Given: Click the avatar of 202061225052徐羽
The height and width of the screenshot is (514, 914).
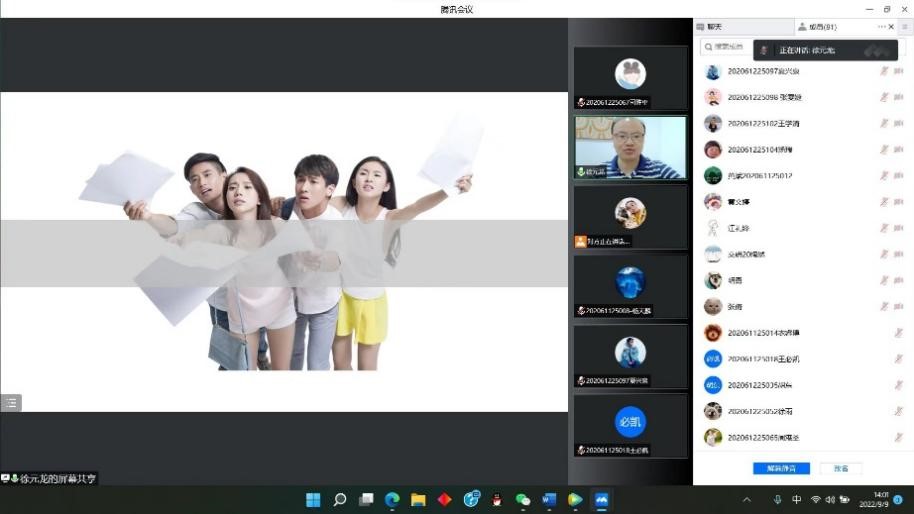Looking at the screenshot, I should (x=713, y=411).
